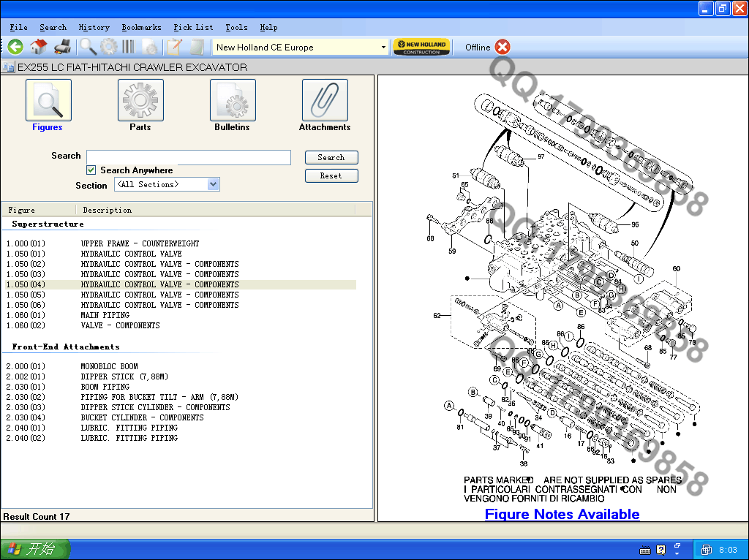The width and height of the screenshot is (749, 560).
Task: Toggle the Search Anywhere checkbox
Action: pos(91,170)
